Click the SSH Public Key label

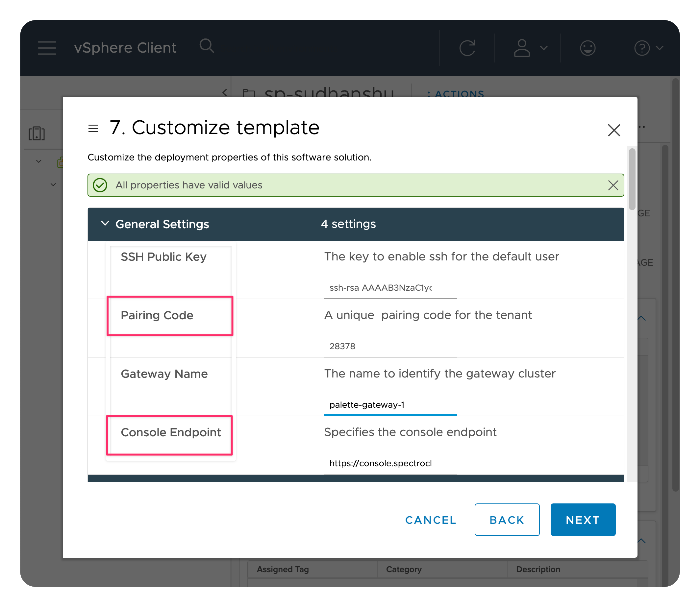[x=163, y=257]
